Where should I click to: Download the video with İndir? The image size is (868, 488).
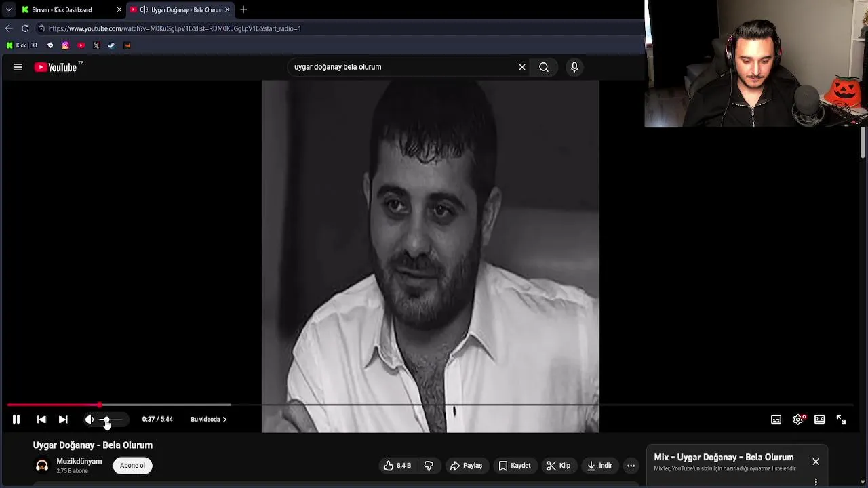point(599,466)
